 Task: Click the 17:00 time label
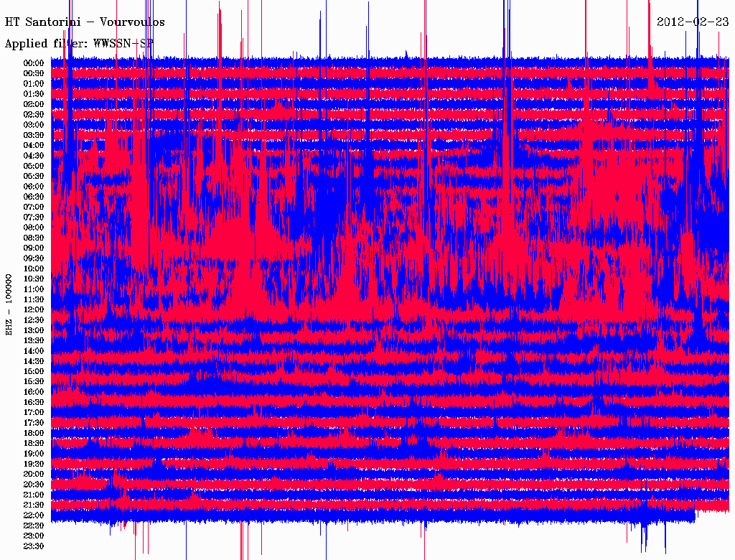tap(34, 413)
